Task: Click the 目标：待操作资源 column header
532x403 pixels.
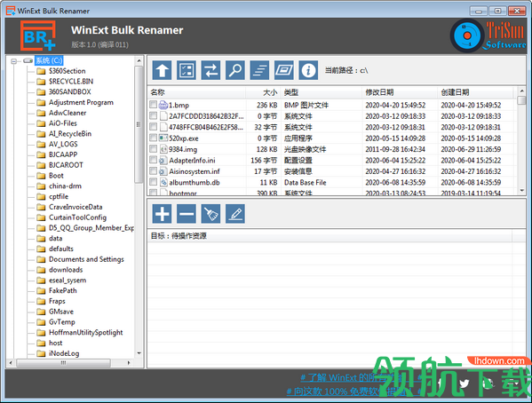Action: (x=330, y=236)
